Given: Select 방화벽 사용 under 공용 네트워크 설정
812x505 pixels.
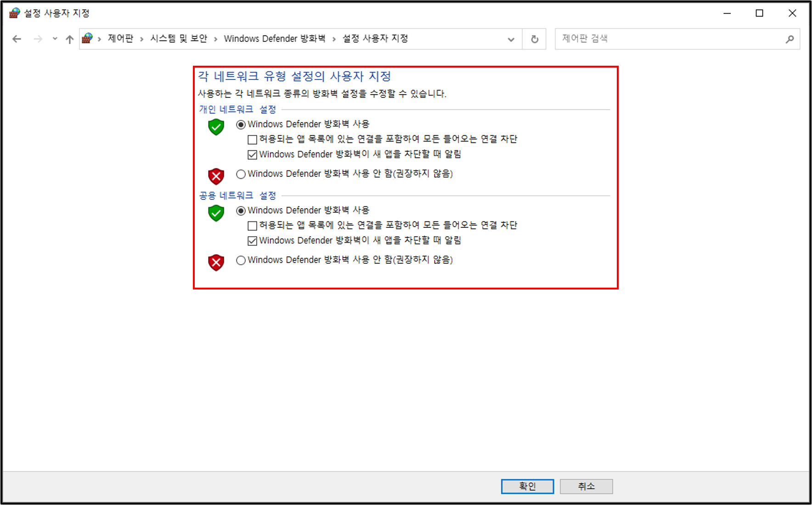Looking at the screenshot, I should 241,211.
